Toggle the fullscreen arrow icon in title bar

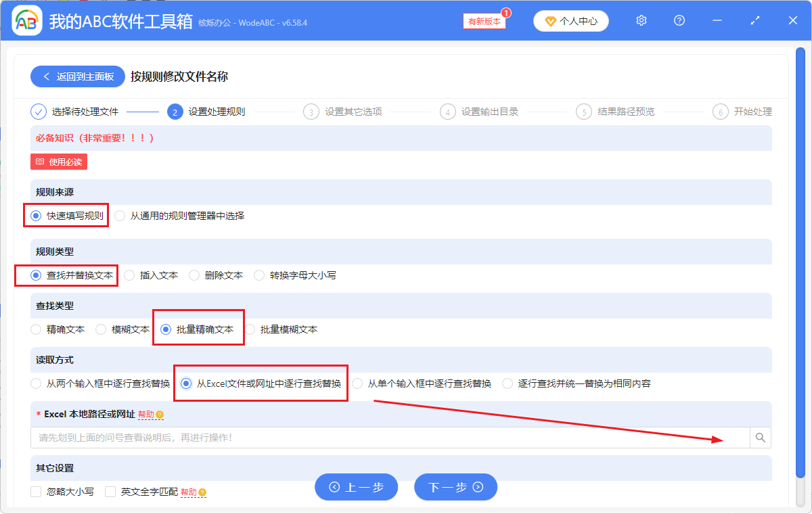[754, 20]
